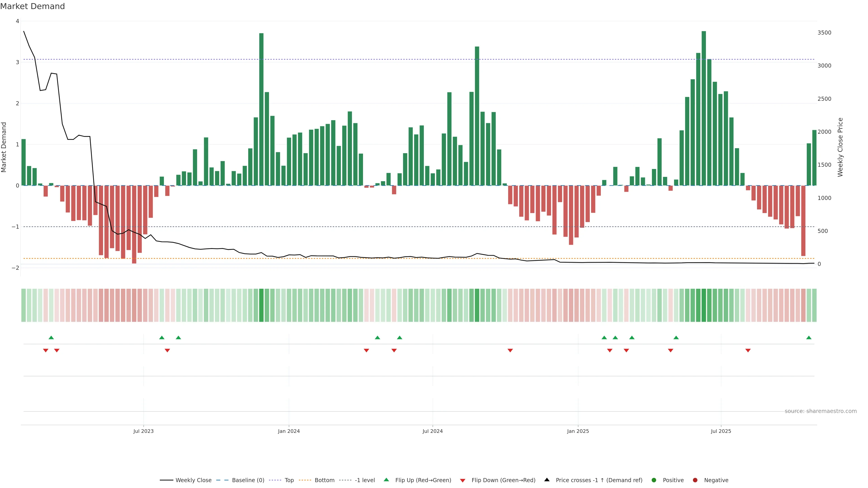Image resolution: width=868 pixels, height=488 pixels.
Task: Click the Weekly Close Price axis title
Action: 840,147
